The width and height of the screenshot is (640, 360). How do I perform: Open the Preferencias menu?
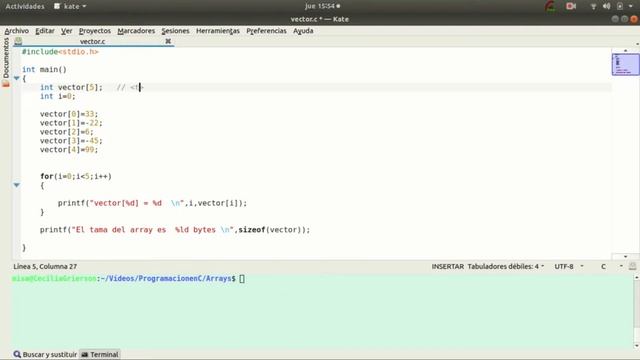266,31
